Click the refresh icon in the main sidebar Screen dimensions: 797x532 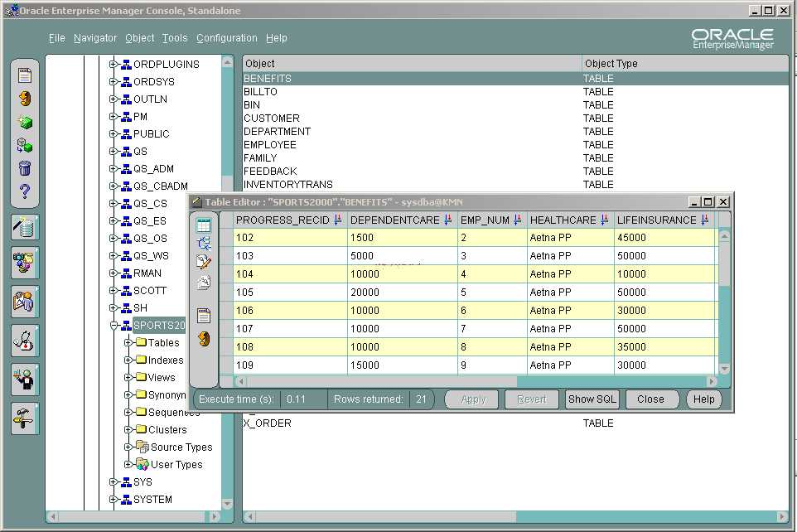click(24, 98)
